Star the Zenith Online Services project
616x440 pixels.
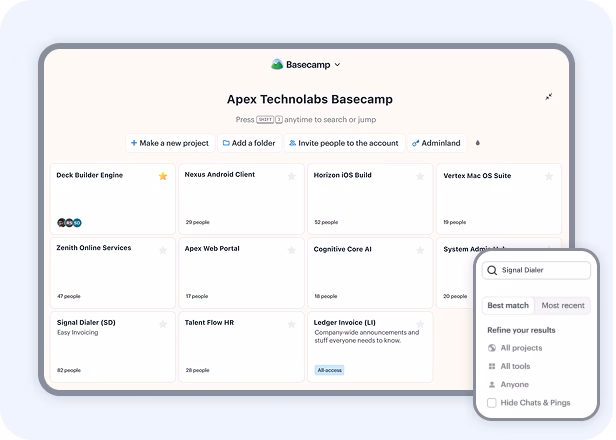[163, 250]
